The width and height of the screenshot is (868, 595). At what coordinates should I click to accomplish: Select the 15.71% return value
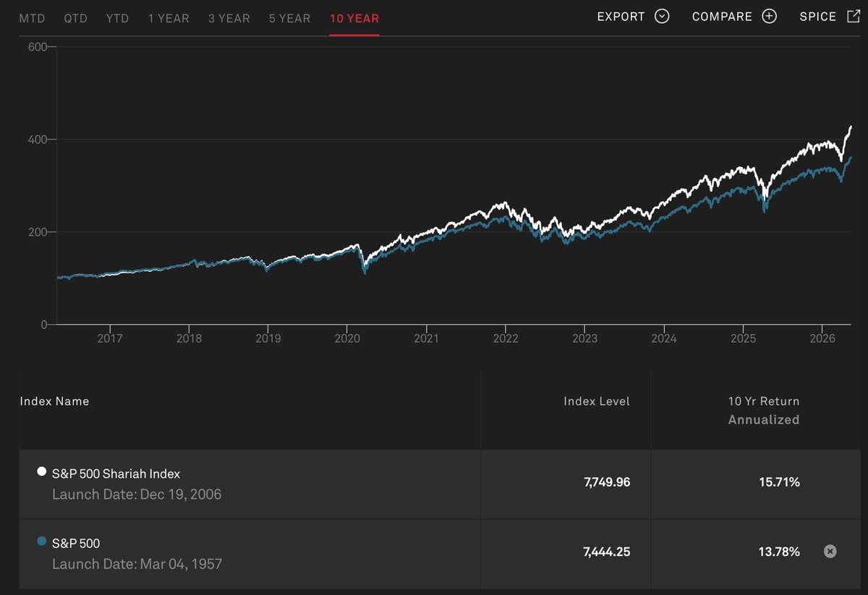pyautogui.click(x=780, y=482)
